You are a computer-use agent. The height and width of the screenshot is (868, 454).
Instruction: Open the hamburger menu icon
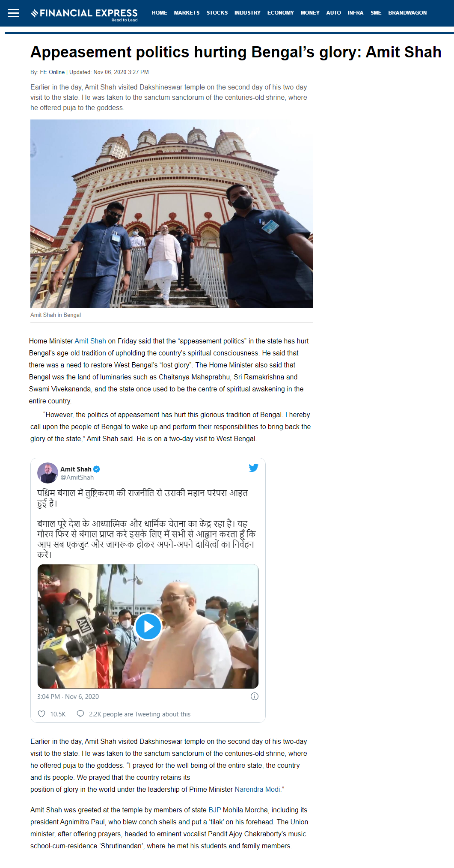pos(13,13)
